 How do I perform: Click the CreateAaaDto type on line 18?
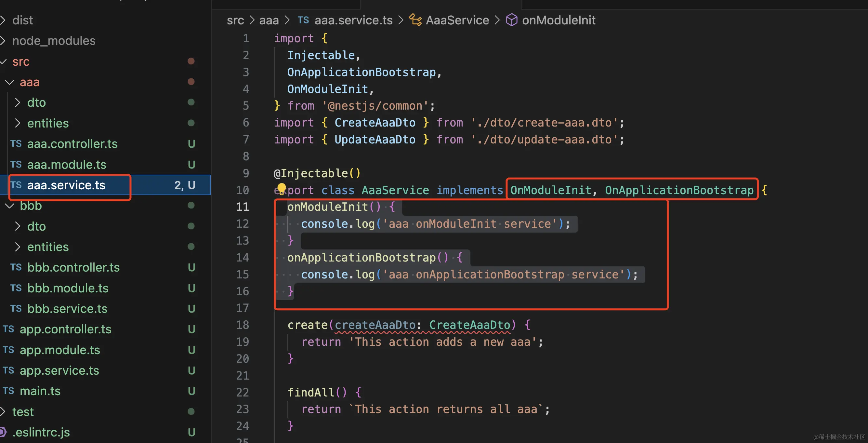[x=470, y=325]
